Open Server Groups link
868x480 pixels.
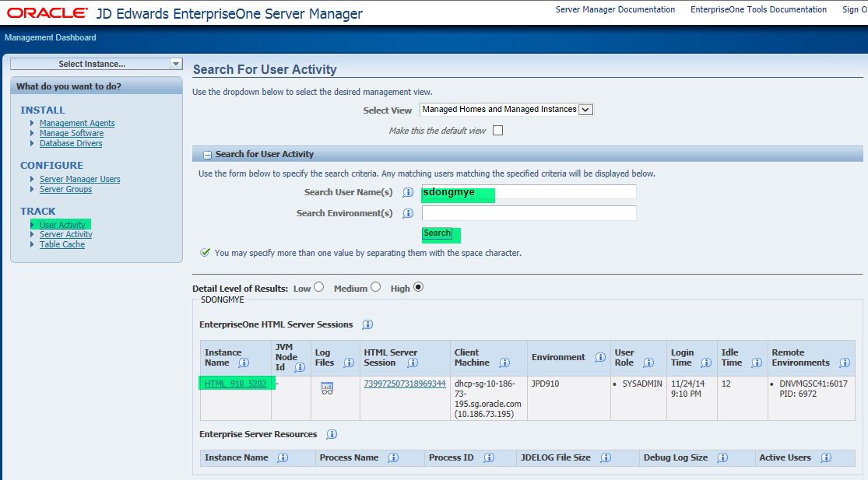click(x=65, y=189)
